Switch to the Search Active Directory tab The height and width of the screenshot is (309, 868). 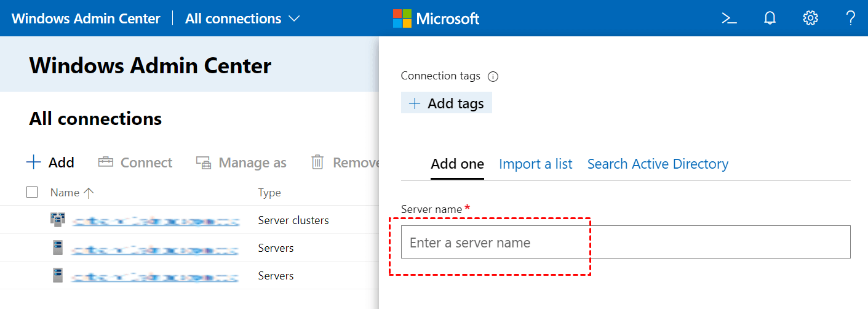658,164
